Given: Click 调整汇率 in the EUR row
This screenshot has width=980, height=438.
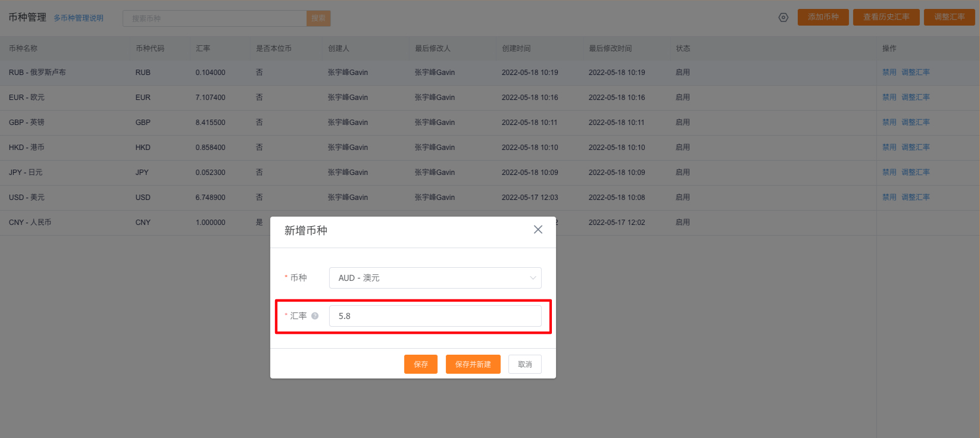Looking at the screenshot, I should [x=916, y=98].
